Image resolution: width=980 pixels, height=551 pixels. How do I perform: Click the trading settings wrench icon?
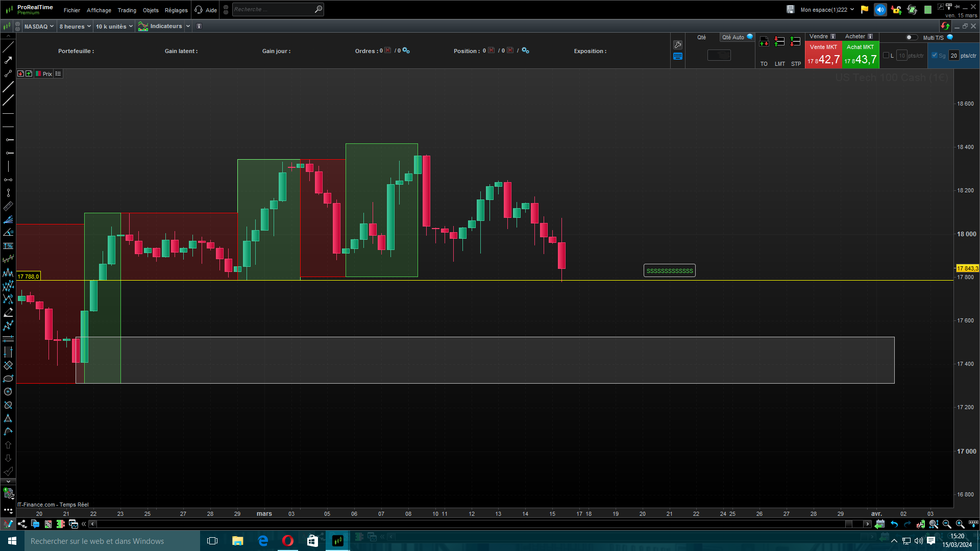pos(678,45)
